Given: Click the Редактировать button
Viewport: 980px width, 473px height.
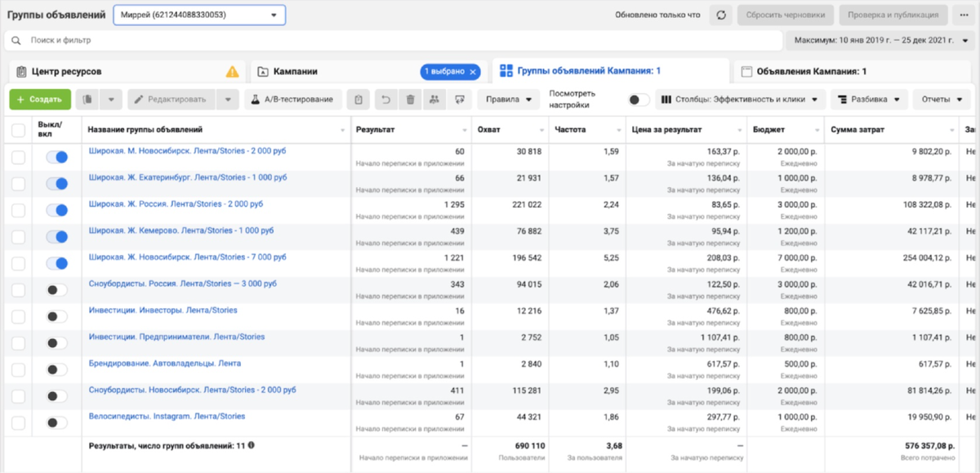Looking at the screenshot, I should pyautogui.click(x=171, y=99).
